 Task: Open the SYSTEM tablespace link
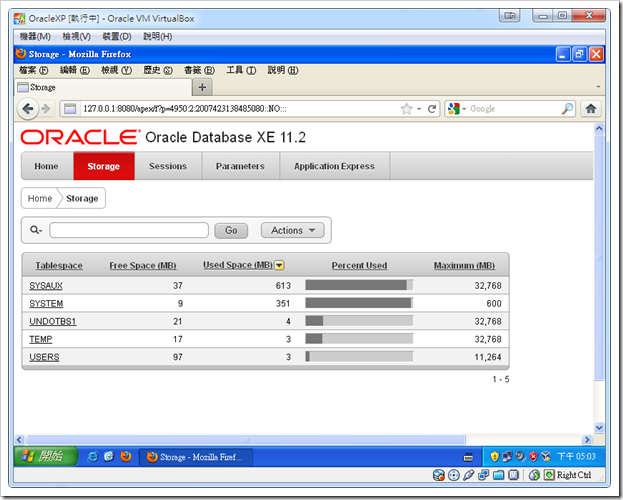46,303
